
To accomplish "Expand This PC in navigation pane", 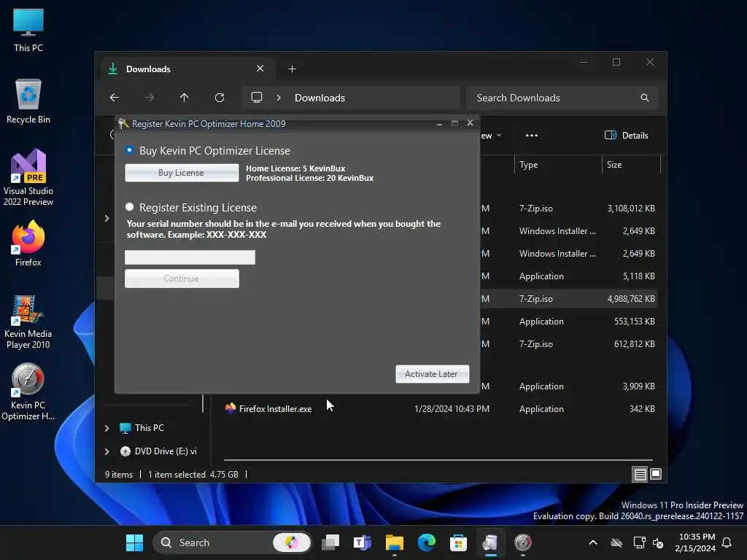I will pos(107,428).
